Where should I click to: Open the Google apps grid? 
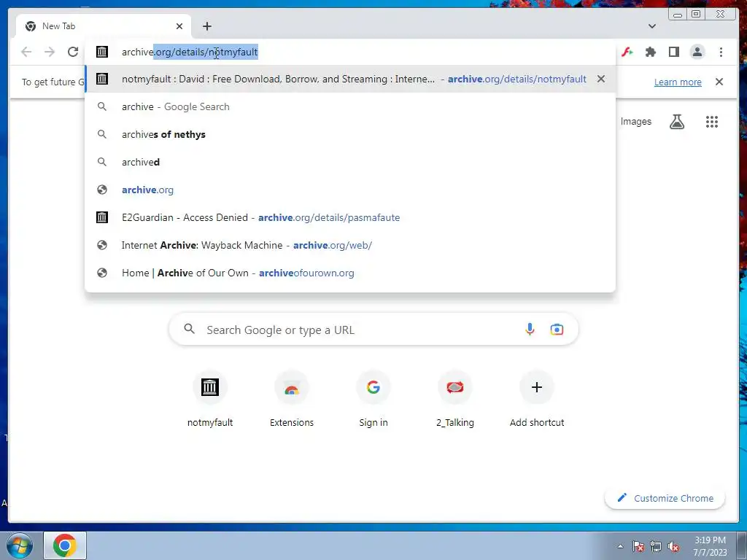tap(712, 122)
